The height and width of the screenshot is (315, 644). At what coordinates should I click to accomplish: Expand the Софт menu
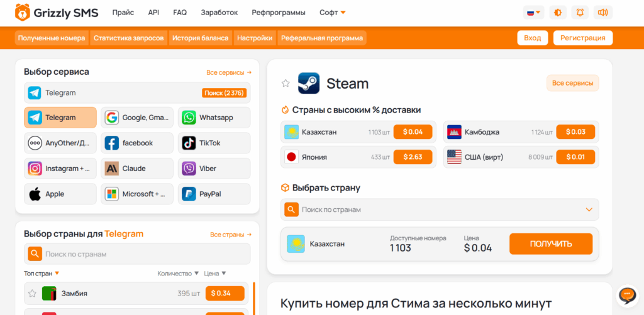[x=332, y=13]
